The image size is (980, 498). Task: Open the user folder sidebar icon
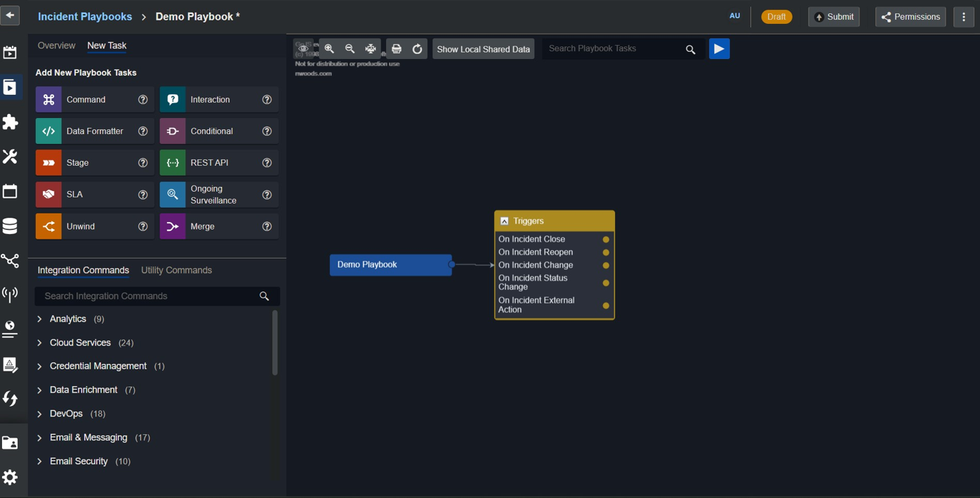point(10,443)
